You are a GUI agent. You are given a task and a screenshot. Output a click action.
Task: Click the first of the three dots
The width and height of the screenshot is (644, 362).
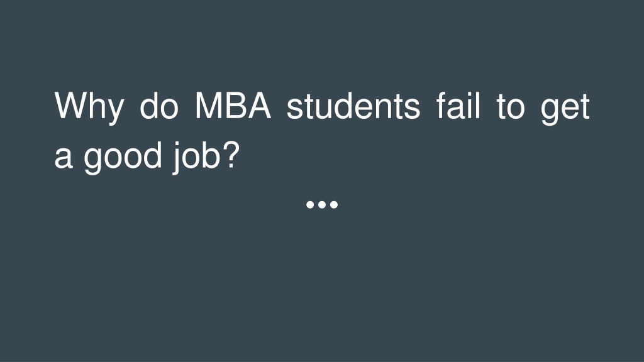[311, 204]
